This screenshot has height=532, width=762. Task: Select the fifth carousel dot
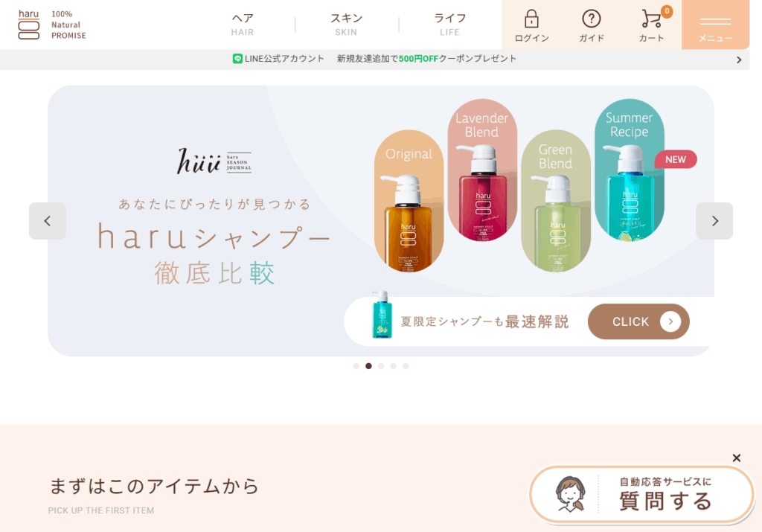pos(406,366)
